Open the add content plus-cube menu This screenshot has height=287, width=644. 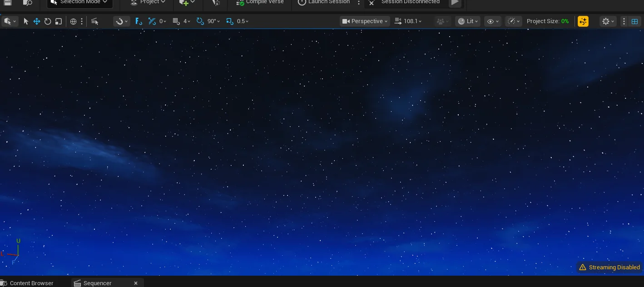(187, 2)
